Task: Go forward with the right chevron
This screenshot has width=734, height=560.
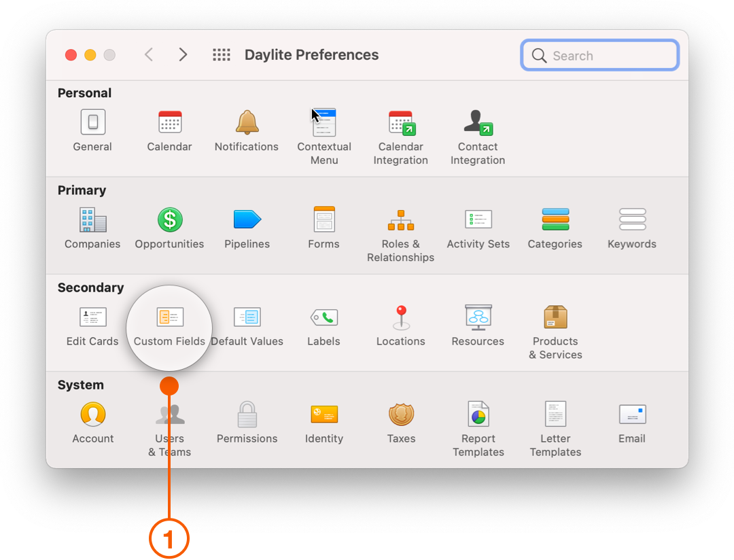Action: coord(183,55)
